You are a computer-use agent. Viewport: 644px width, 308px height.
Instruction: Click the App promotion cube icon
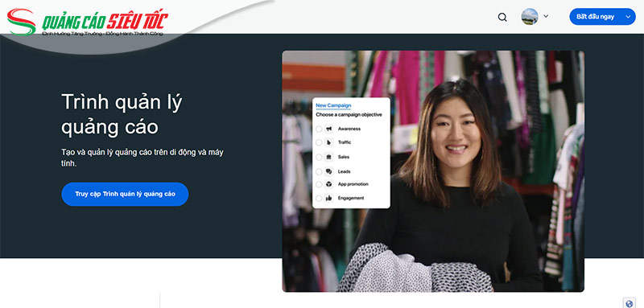[x=328, y=184]
